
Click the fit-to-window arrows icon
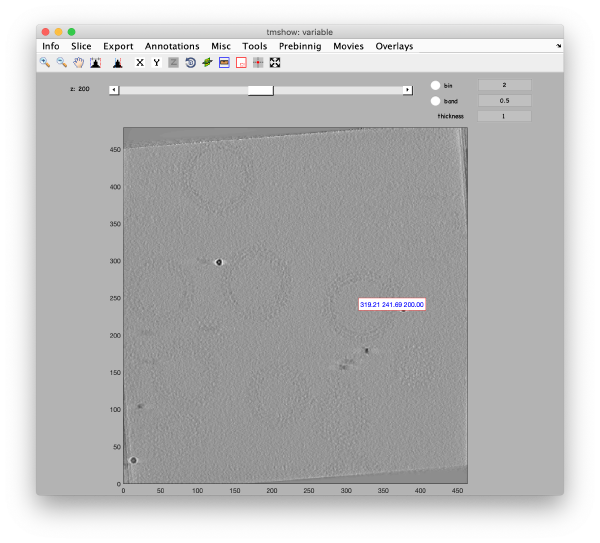point(275,62)
